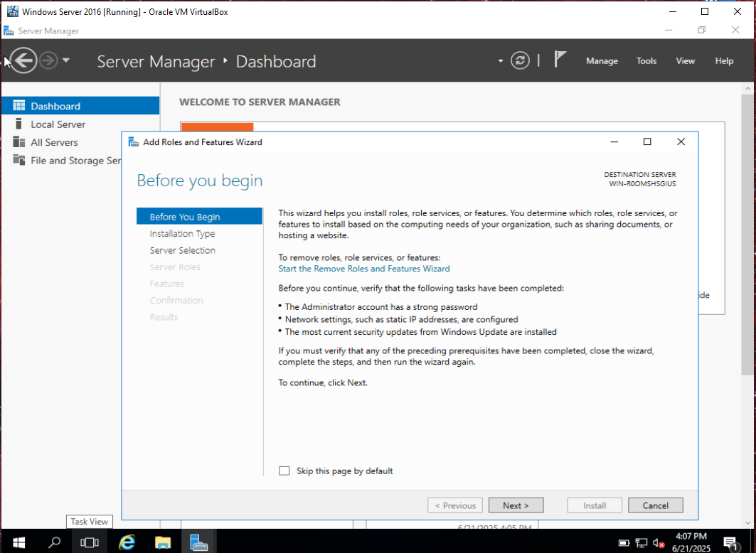Expand the dropdown arrow left of refresh
756x553 pixels.
pyautogui.click(x=501, y=61)
